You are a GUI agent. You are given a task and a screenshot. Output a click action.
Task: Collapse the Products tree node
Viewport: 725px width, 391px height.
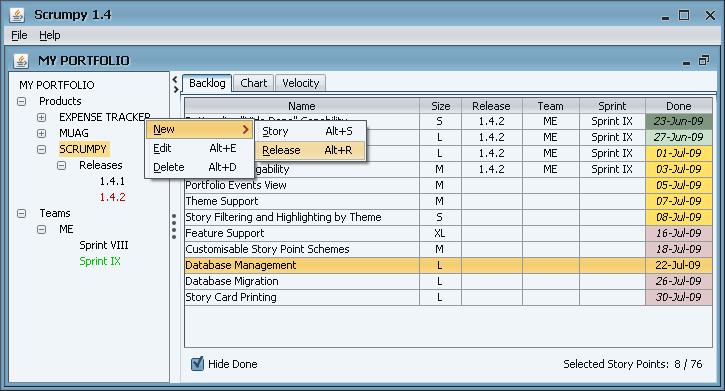coord(21,101)
